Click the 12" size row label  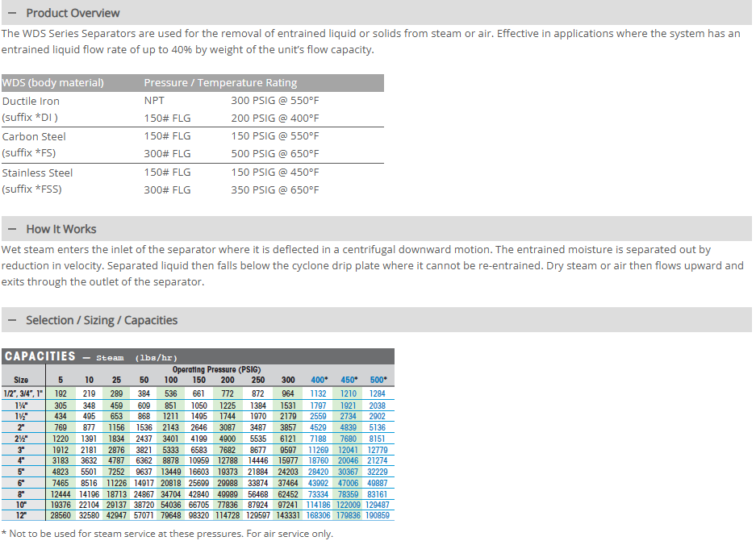point(21,515)
